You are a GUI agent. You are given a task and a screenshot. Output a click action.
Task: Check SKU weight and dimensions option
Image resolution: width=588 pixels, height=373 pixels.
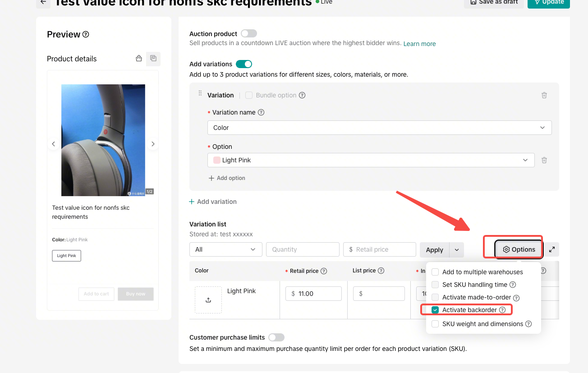(435, 324)
